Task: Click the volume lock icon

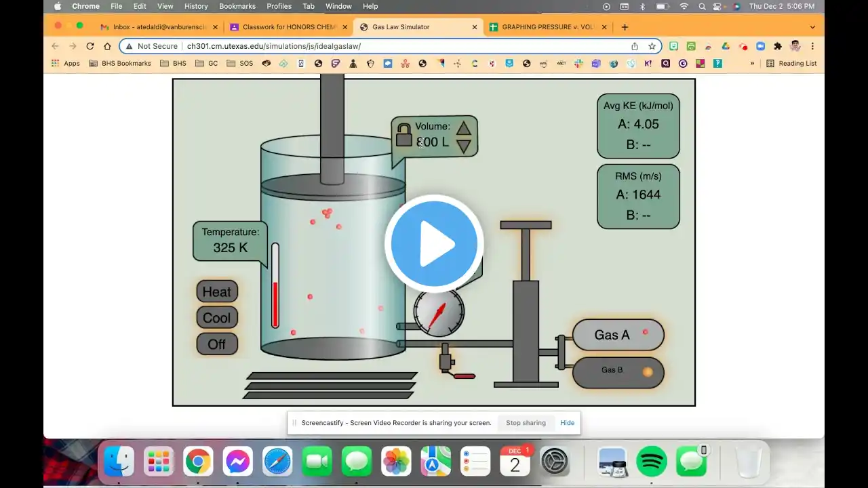Action: click(x=403, y=135)
